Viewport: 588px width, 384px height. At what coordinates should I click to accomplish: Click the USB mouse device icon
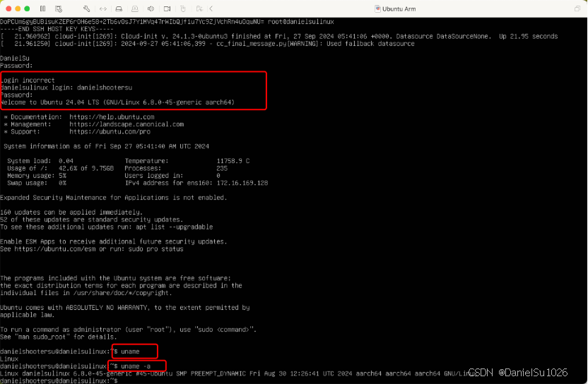coord(183,8)
